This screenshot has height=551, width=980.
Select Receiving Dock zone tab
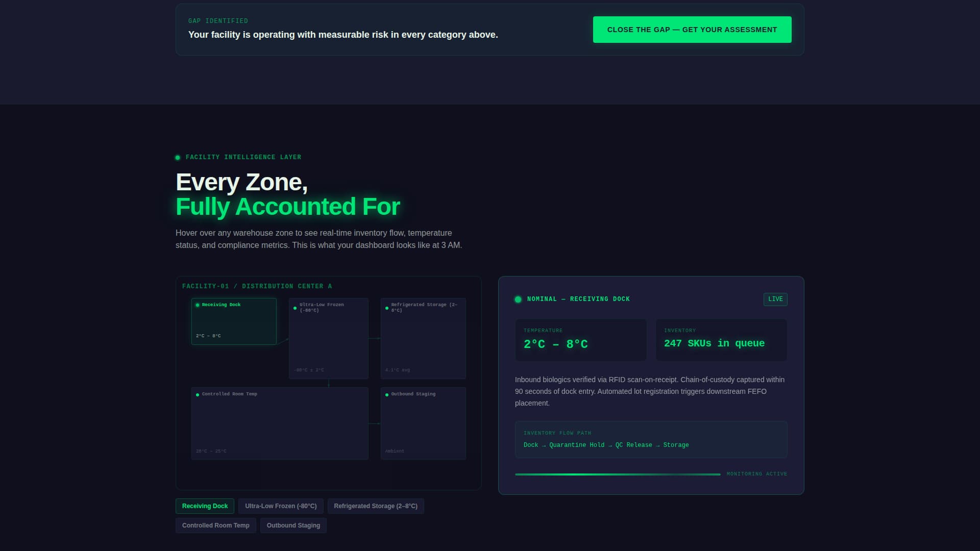pyautogui.click(x=205, y=506)
